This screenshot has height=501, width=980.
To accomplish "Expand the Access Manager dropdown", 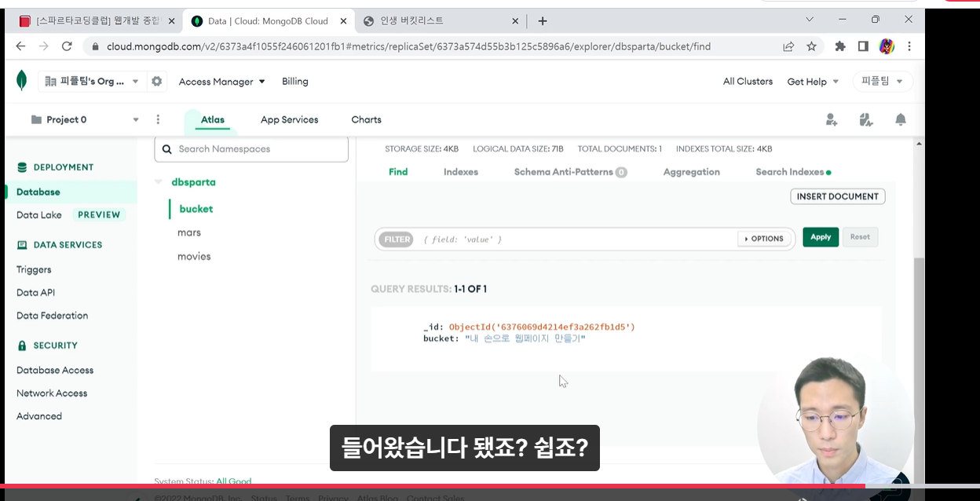I will click(222, 82).
